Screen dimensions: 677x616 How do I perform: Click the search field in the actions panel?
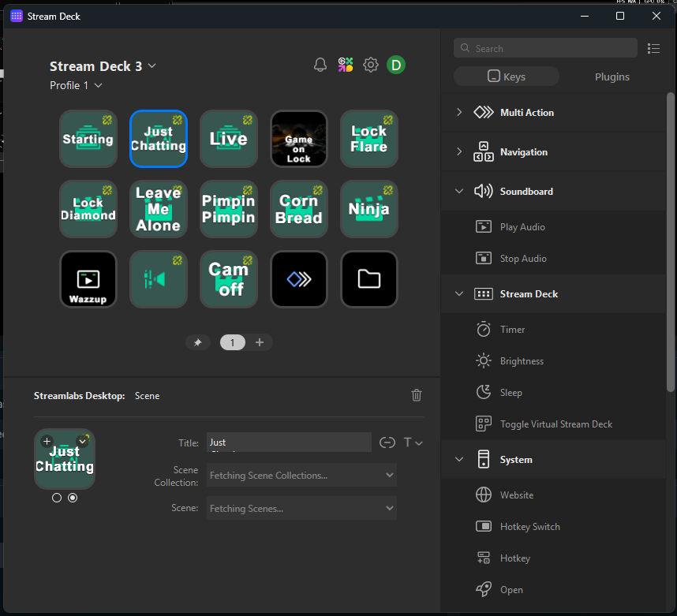point(545,48)
